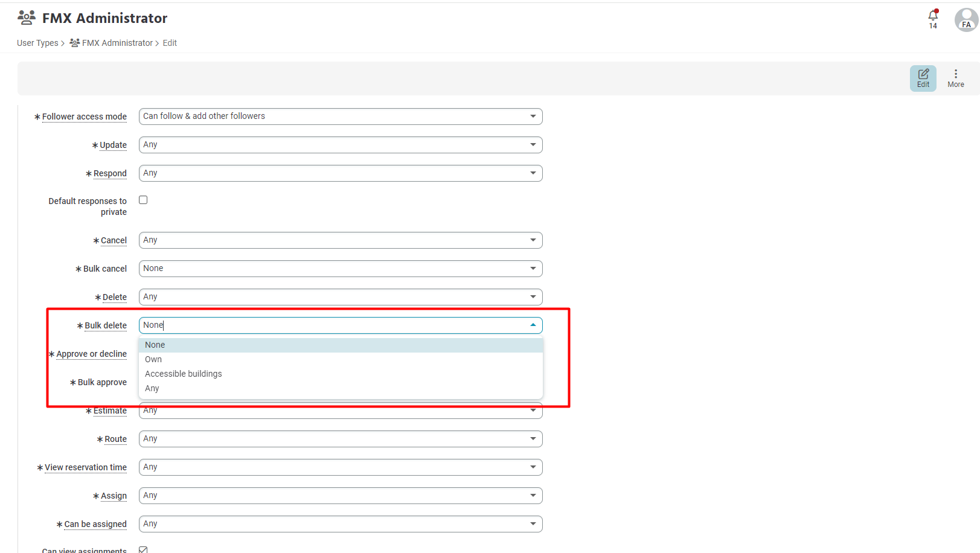Open the View reservation time dropdown

pyautogui.click(x=341, y=467)
